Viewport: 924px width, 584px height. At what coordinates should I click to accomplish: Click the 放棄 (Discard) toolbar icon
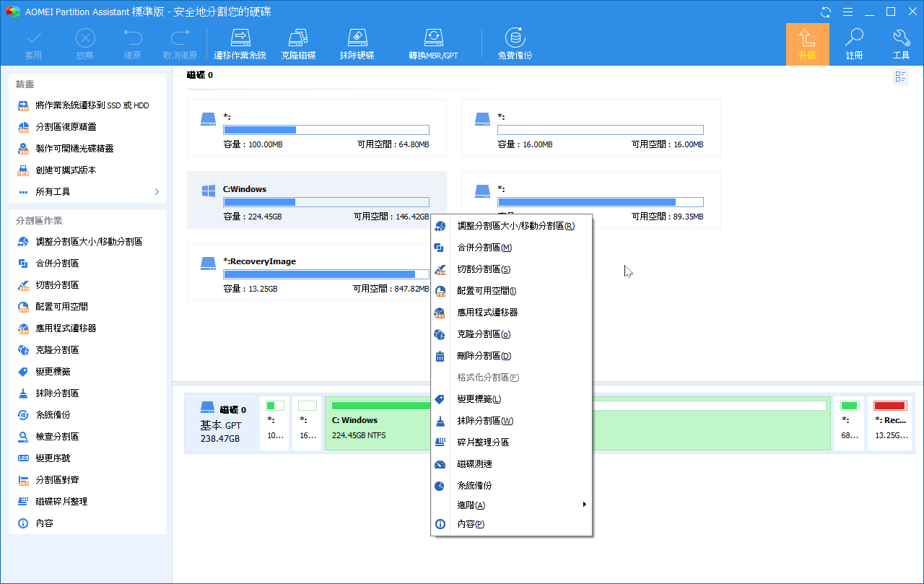[85, 45]
